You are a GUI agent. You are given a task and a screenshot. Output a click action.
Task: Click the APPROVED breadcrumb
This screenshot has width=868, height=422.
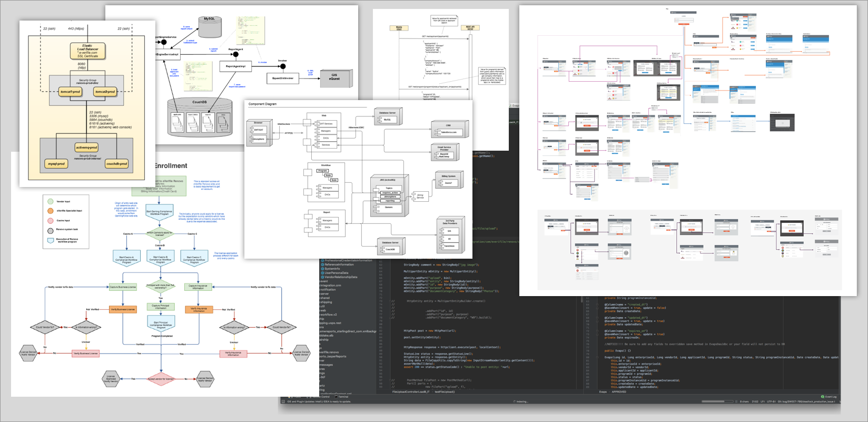[619, 392]
